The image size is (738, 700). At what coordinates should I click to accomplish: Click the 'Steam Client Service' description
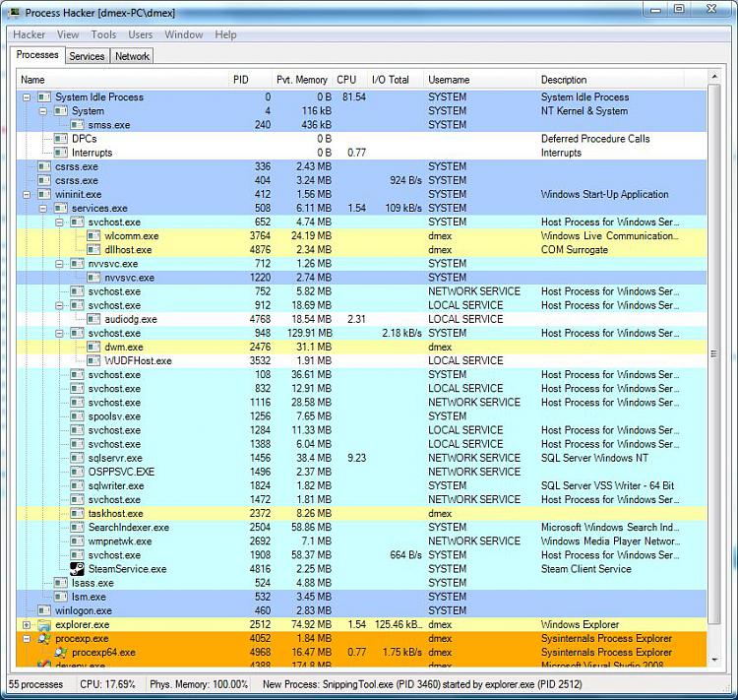[x=586, y=569]
